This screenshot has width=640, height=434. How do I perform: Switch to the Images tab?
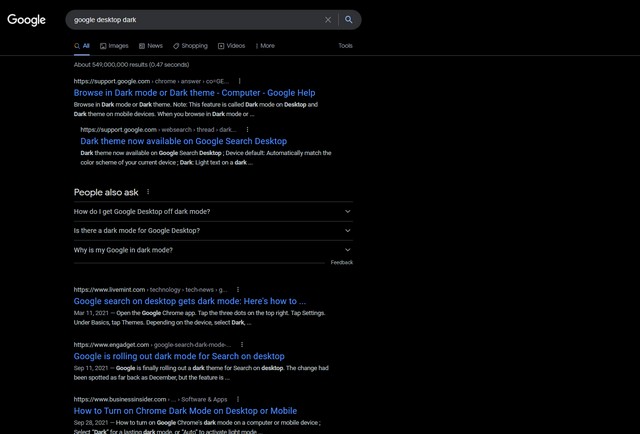(x=114, y=46)
